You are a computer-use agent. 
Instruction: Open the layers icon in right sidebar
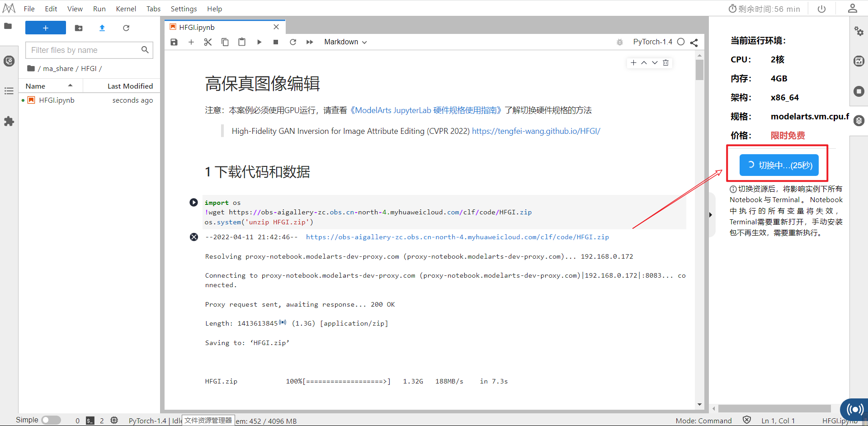pyautogui.click(x=859, y=121)
